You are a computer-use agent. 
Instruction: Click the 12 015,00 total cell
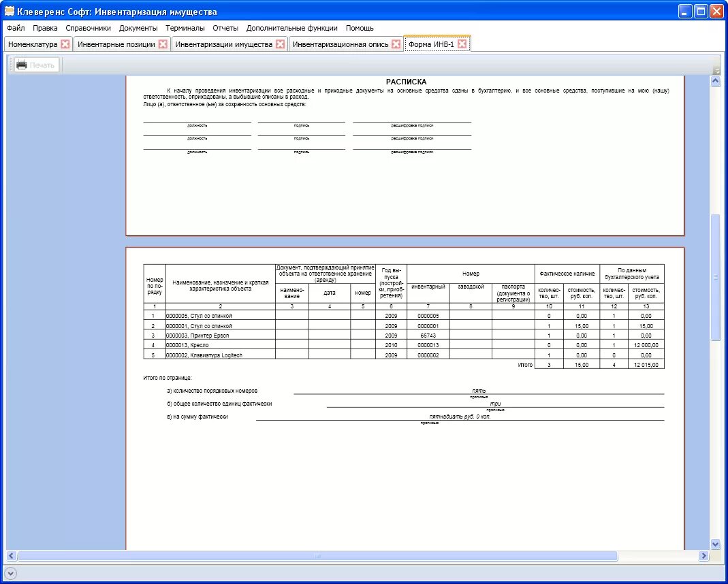(x=646, y=365)
